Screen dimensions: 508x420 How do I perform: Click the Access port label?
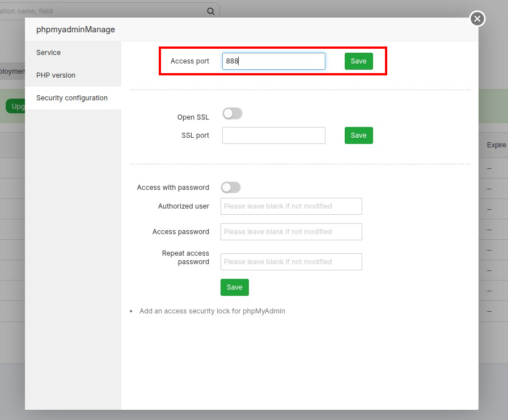point(190,61)
